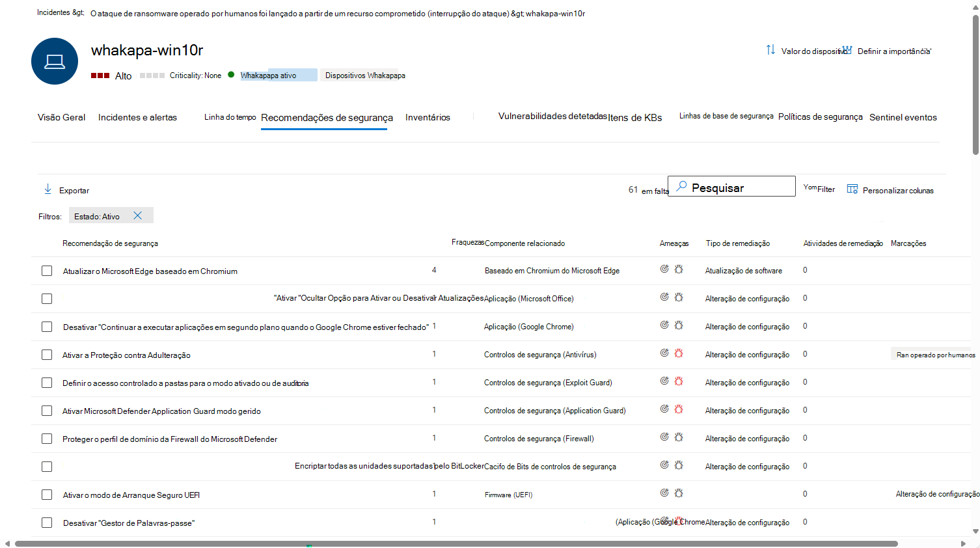The width and height of the screenshot is (980, 548).
Task: Check the Arranque Seguro UEFI row checkbox
Action: [47, 495]
